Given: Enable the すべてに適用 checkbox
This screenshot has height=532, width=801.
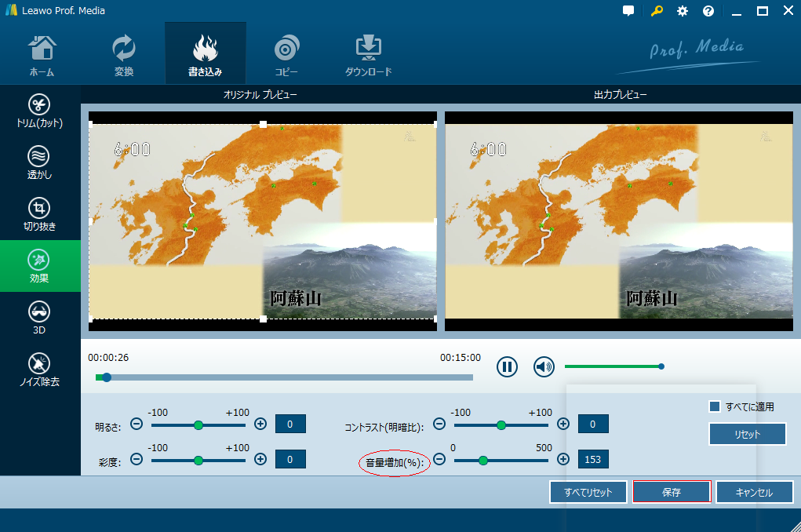Looking at the screenshot, I should tap(714, 406).
